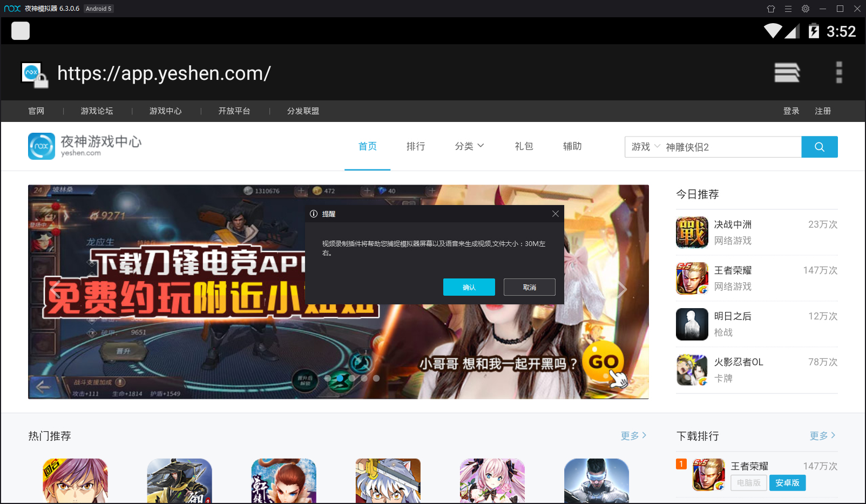Select the 首页 navigation tab
The width and height of the screenshot is (866, 504).
tap(368, 146)
